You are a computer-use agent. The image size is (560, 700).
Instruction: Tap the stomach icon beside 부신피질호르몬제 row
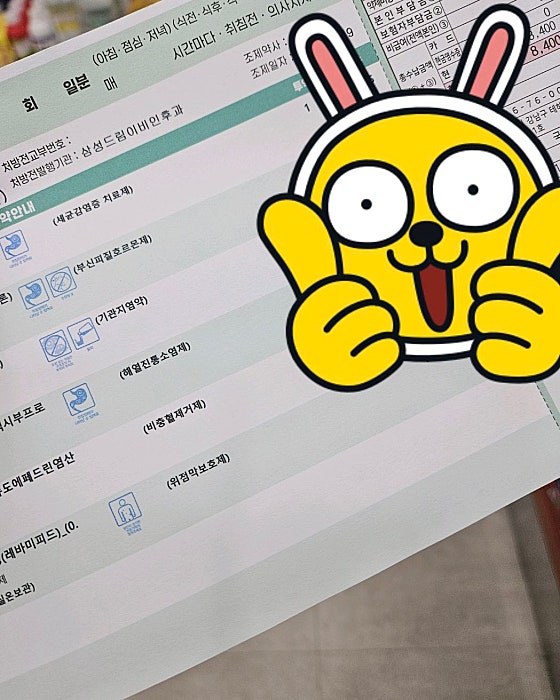33,294
